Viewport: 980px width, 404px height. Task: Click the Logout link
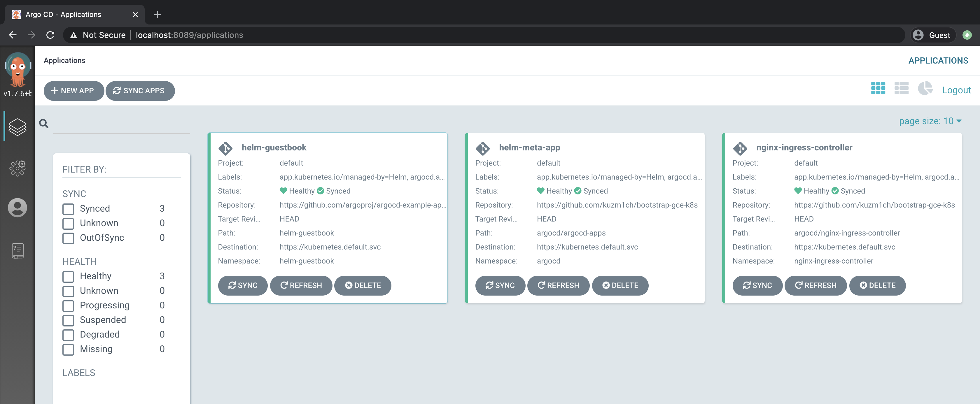[x=956, y=90]
